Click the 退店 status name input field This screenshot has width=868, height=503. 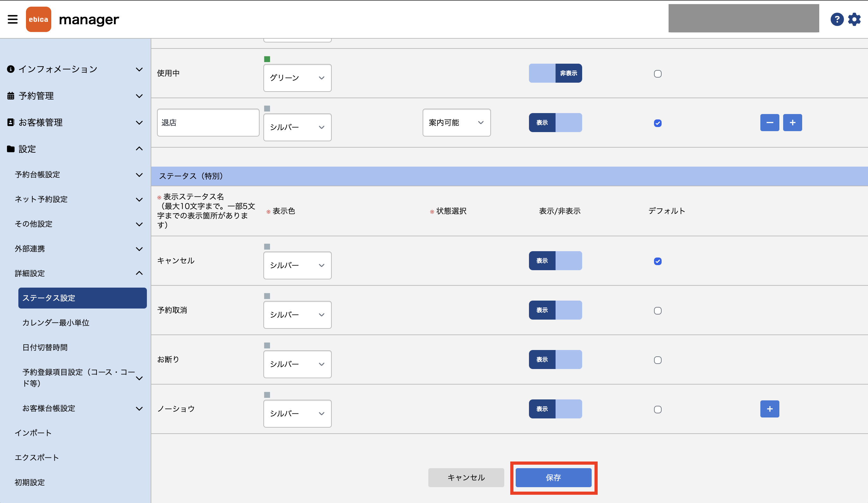208,123
